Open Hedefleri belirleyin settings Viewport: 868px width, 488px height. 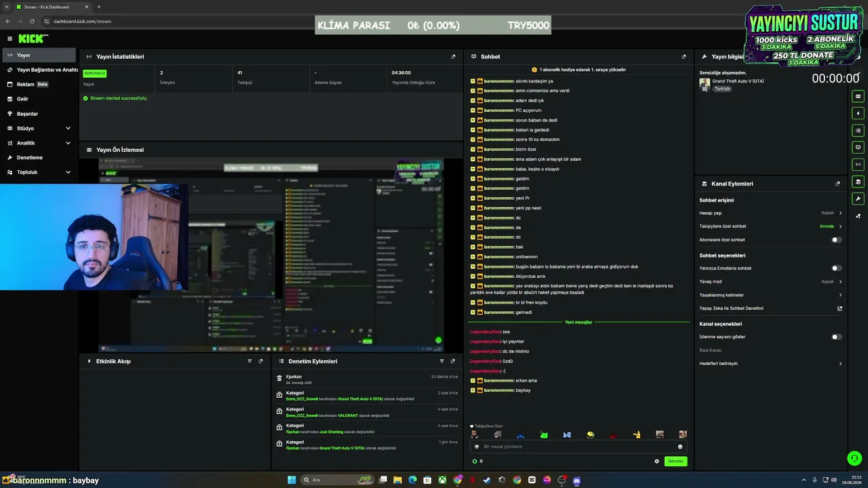770,363
